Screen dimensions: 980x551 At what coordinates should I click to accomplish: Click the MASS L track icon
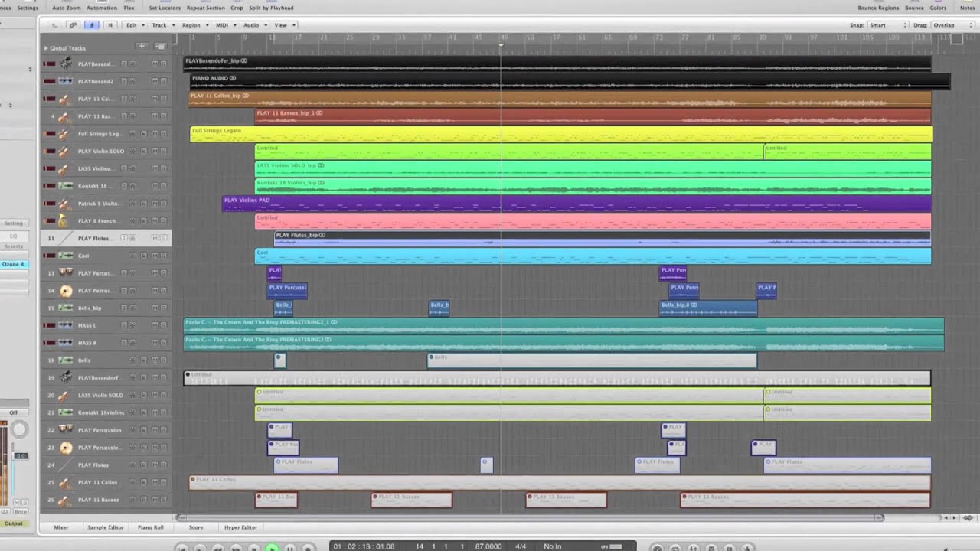(66, 325)
